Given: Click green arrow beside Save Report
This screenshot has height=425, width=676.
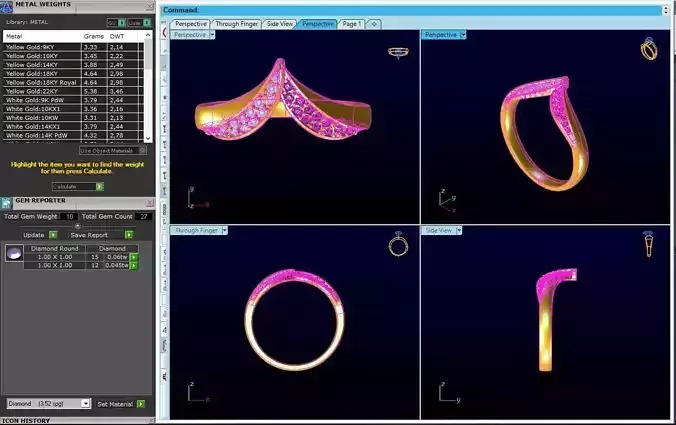Looking at the screenshot, I should point(129,235).
